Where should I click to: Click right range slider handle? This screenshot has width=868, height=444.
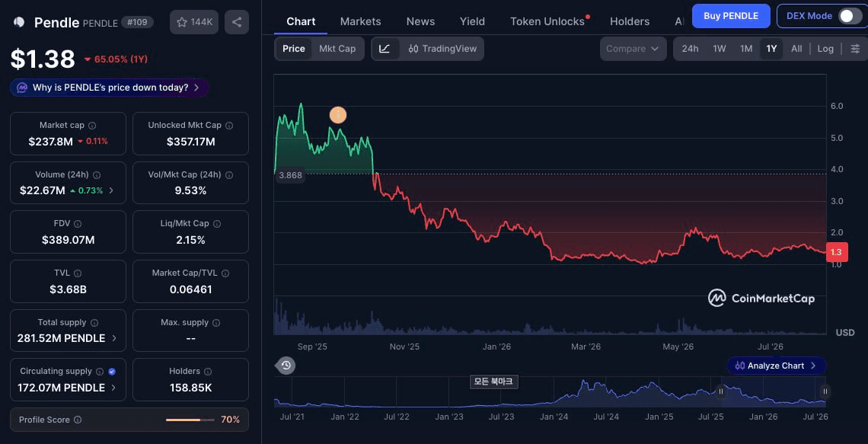[x=825, y=391]
